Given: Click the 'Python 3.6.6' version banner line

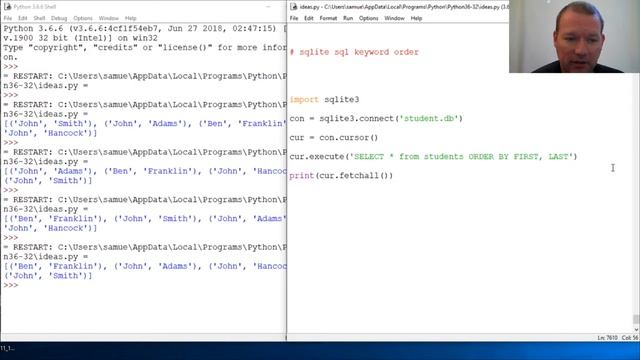Looking at the screenshot, I should (x=145, y=29).
